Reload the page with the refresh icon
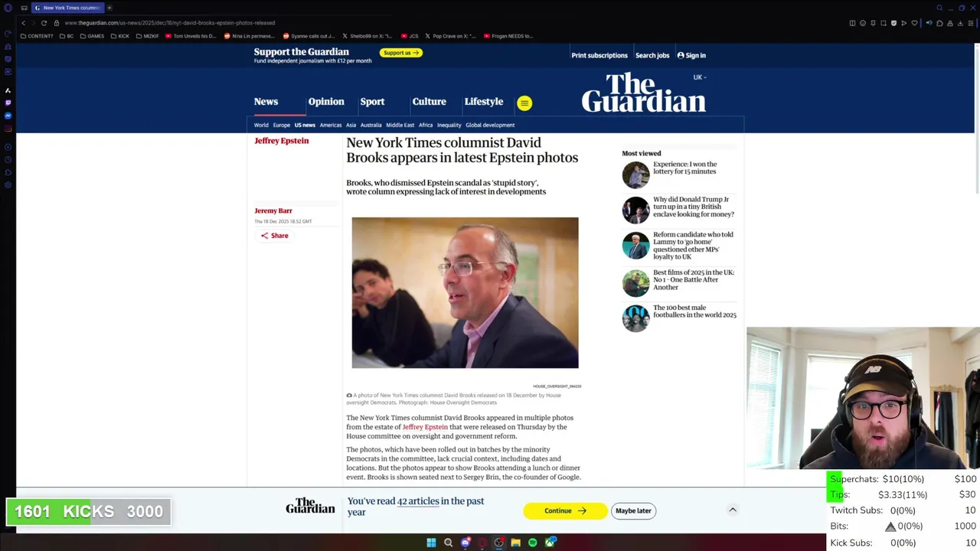 coord(44,23)
